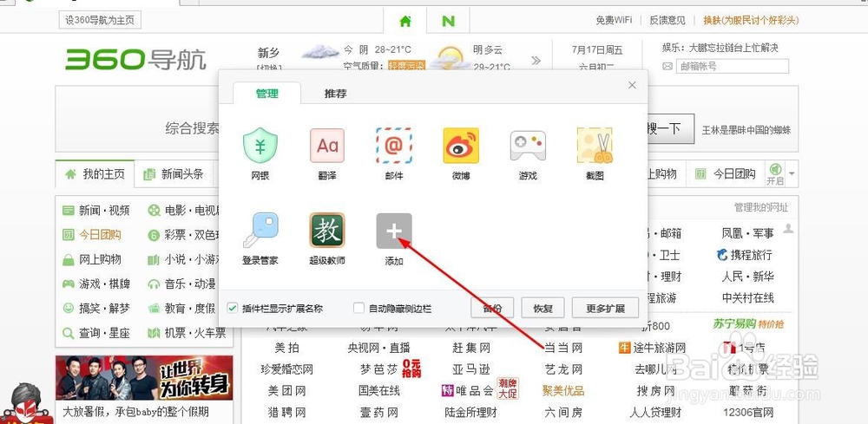Click the 添加 plus icon to add extension

pos(393,231)
